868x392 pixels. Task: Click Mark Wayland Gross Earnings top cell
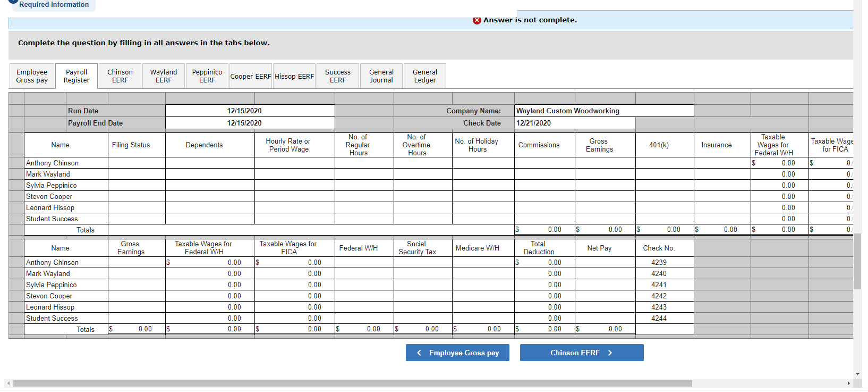pyautogui.click(x=605, y=174)
